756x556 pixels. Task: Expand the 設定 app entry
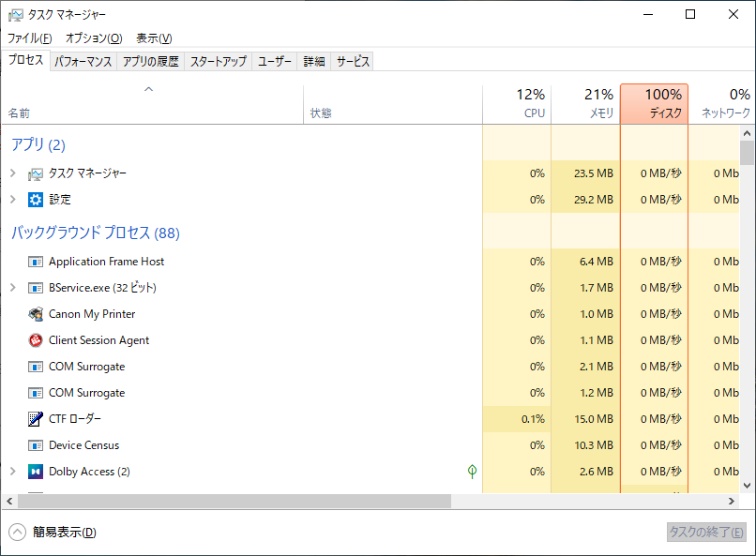13,199
